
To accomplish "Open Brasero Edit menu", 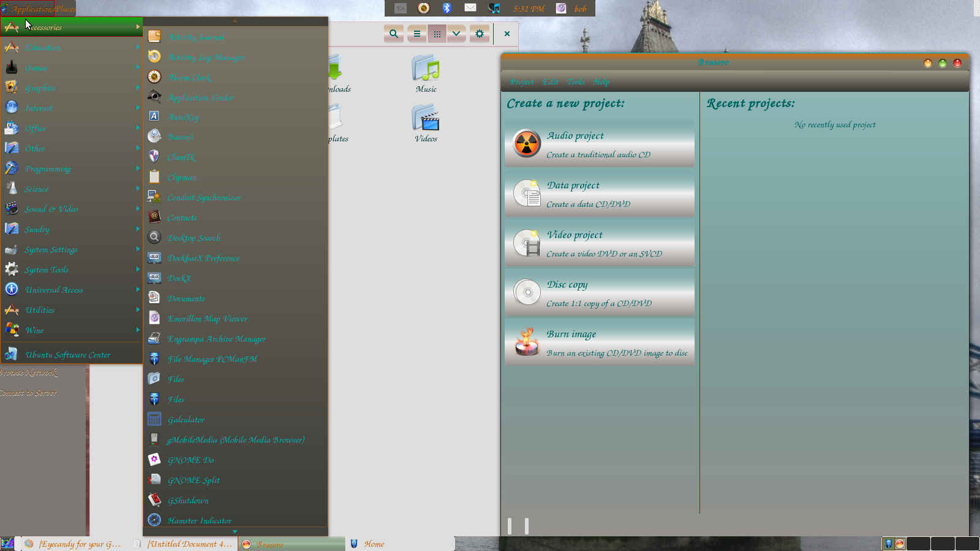I will (551, 81).
